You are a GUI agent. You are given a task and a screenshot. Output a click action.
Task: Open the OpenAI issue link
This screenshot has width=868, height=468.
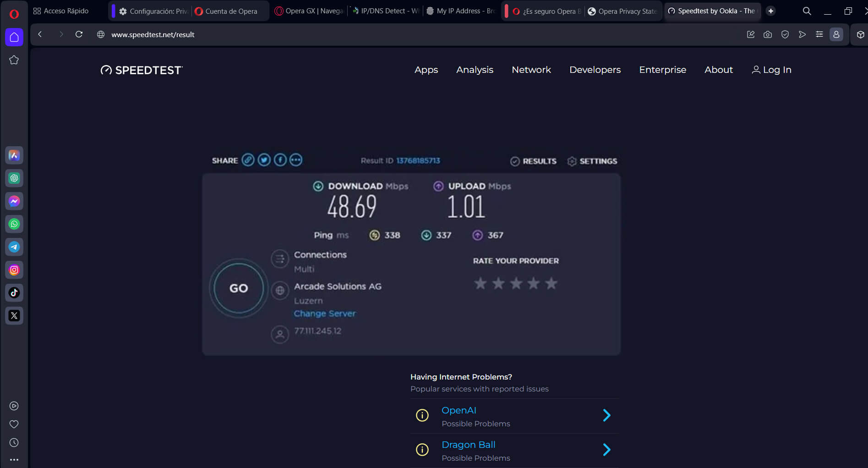coord(459,410)
